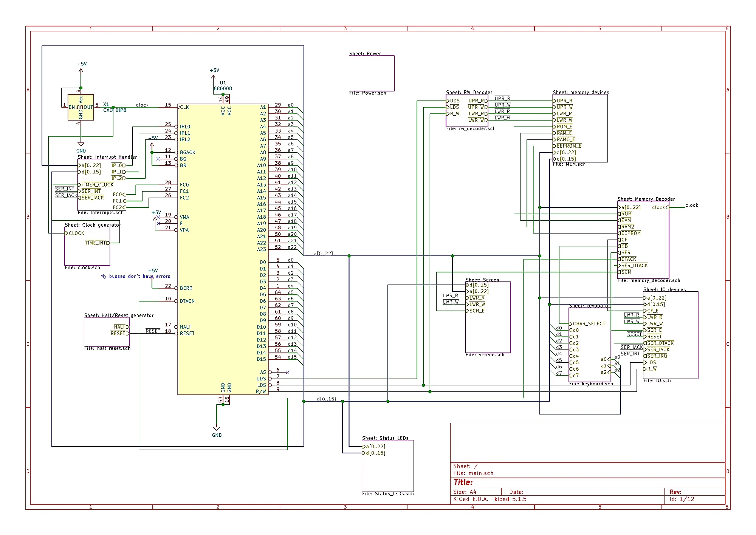
Task: Select the CXO_DIP8 oscillator X1 symbol
Action: [81, 107]
